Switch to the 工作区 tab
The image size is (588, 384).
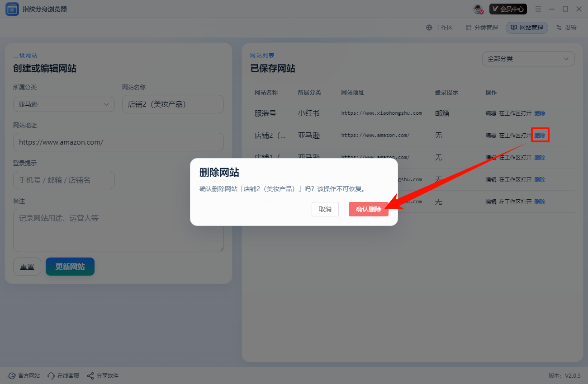click(439, 28)
